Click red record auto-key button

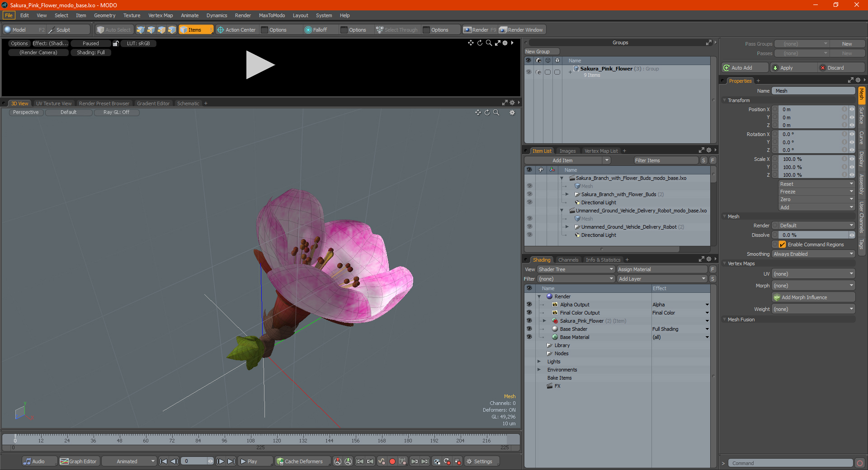(x=392, y=461)
